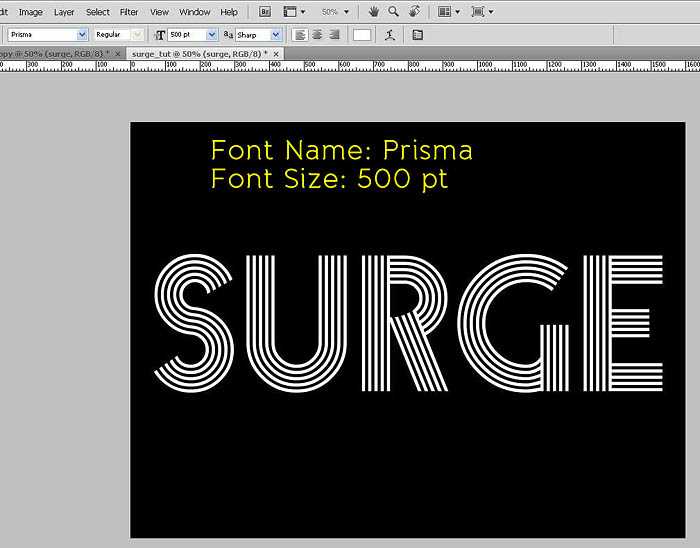Select the Zoom magnifier tool
This screenshot has width=700, height=548.
(393, 12)
